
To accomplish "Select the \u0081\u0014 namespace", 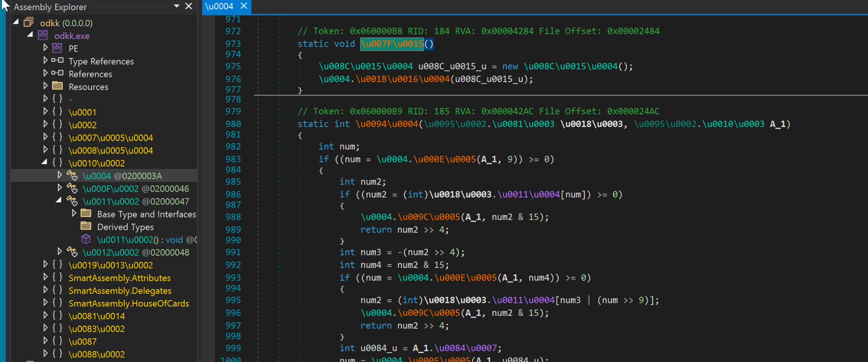I will coord(97,316).
